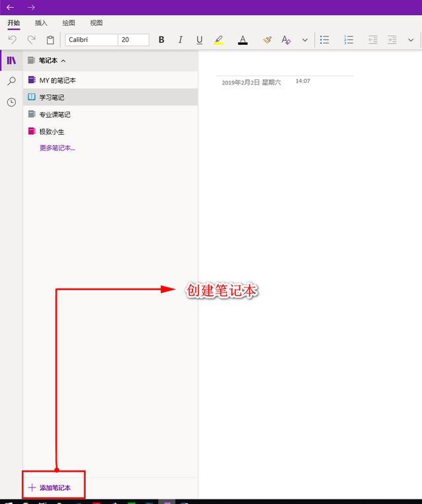Image resolution: width=422 pixels, height=504 pixels.
Task: Toggle italic formatting
Action: (180, 40)
